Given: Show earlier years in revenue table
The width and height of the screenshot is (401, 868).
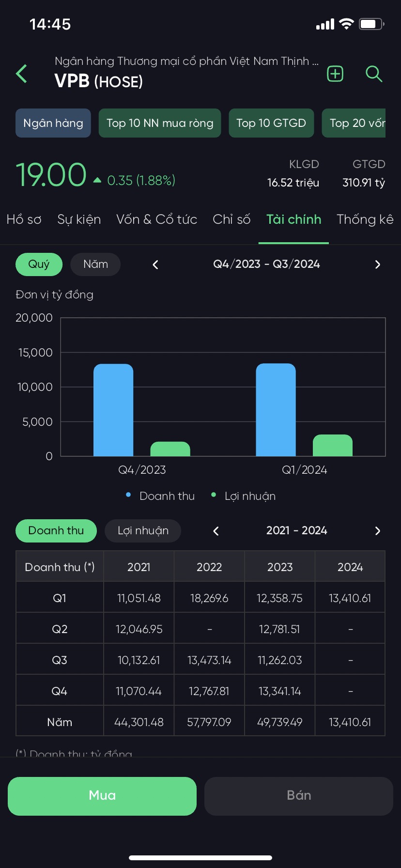Looking at the screenshot, I should (216, 531).
